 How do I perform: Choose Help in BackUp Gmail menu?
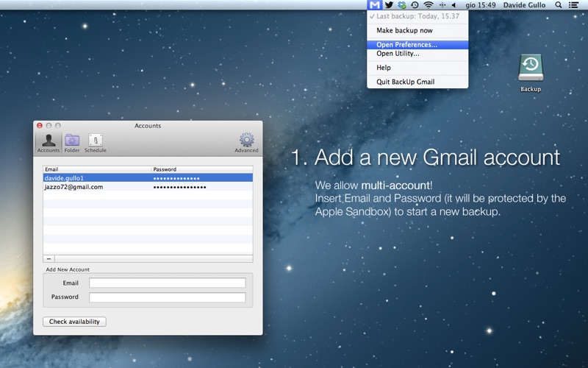[417, 68]
